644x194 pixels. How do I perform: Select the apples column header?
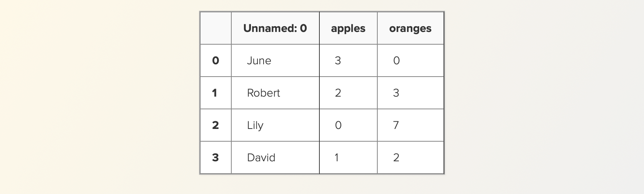click(x=348, y=28)
